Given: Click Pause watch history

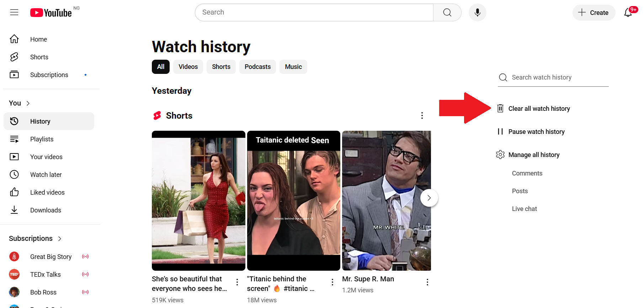Looking at the screenshot, I should tap(537, 132).
